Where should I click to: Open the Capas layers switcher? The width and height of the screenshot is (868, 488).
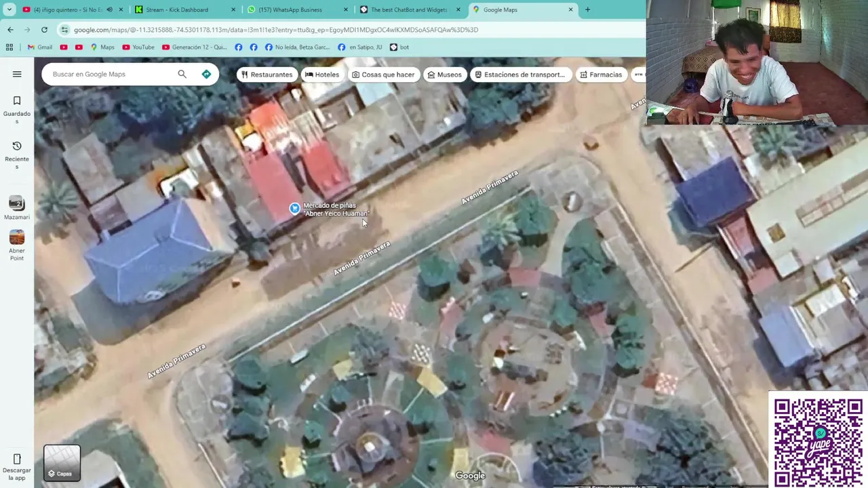62,463
